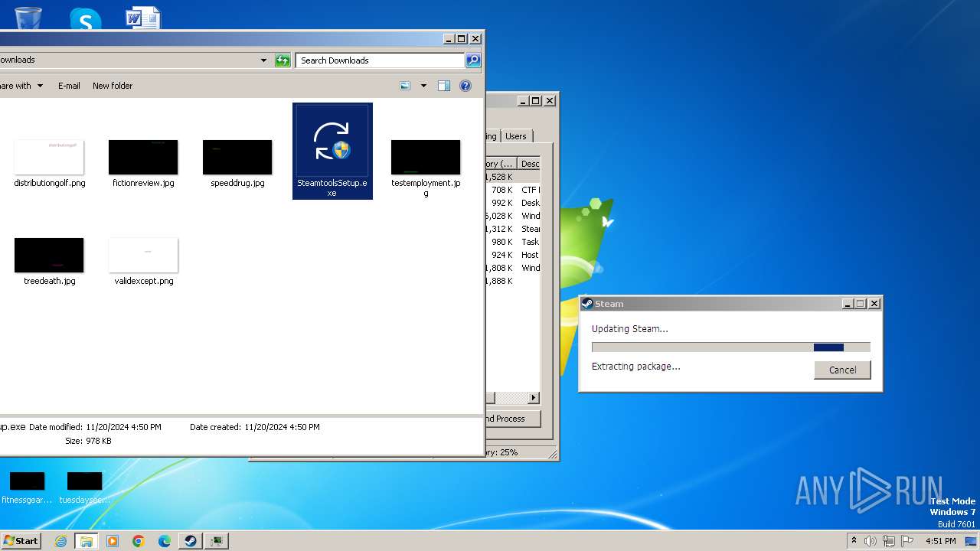Click the green refresh button in address bar

[283, 60]
